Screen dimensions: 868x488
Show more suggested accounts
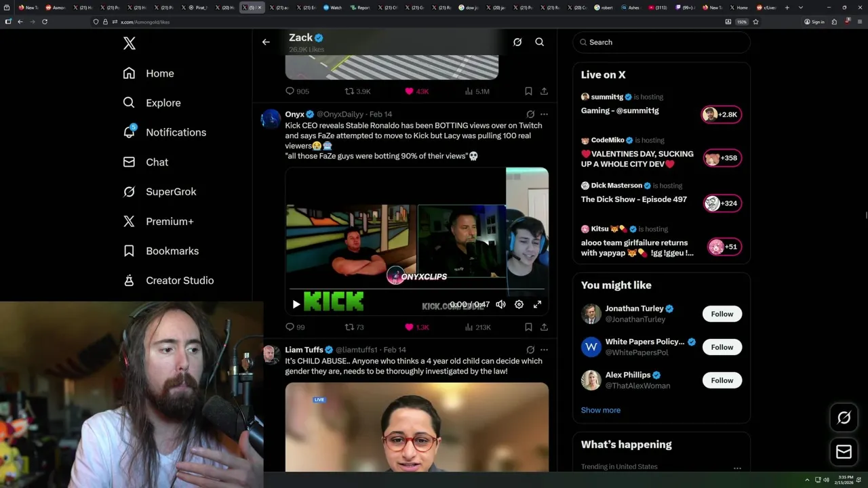coord(601,410)
